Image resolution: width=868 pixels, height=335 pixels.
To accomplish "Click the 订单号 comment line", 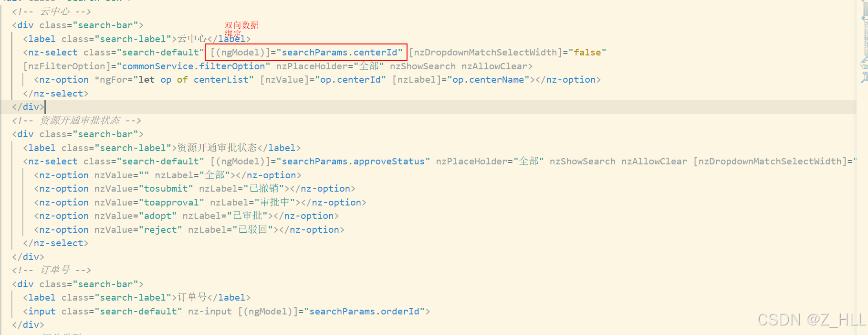I will coord(52,270).
